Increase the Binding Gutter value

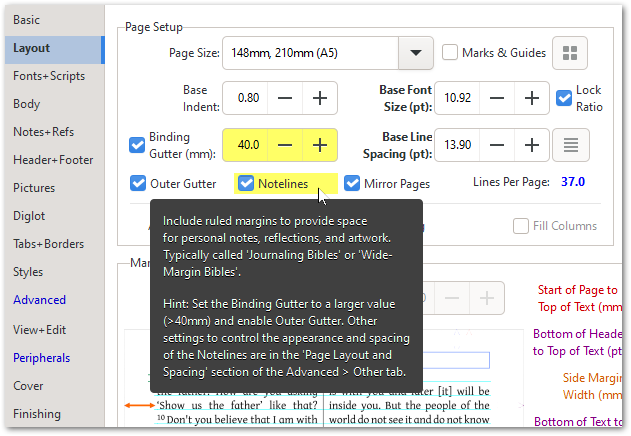[x=320, y=145]
